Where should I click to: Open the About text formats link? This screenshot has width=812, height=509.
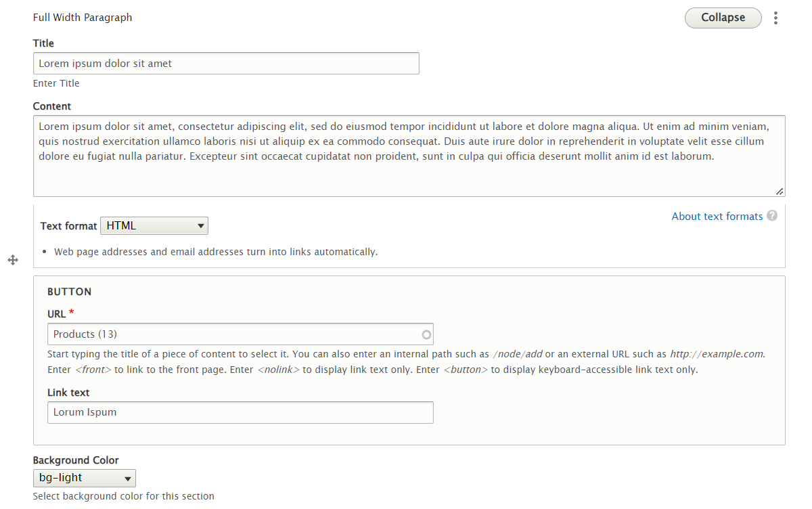pos(717,217)
